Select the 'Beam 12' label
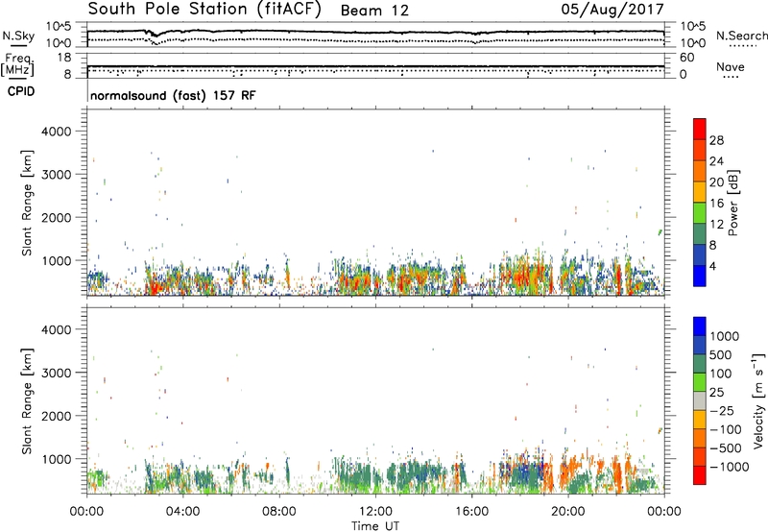This screenshot has height=532, width=768. point(374,11)
